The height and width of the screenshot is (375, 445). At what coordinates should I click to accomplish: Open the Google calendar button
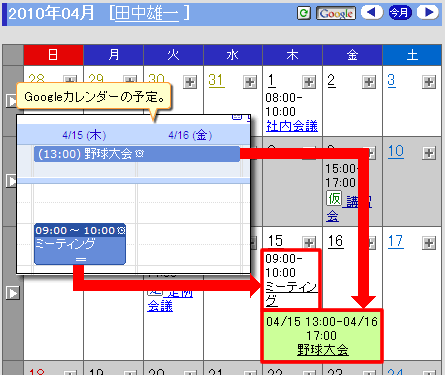336,13
